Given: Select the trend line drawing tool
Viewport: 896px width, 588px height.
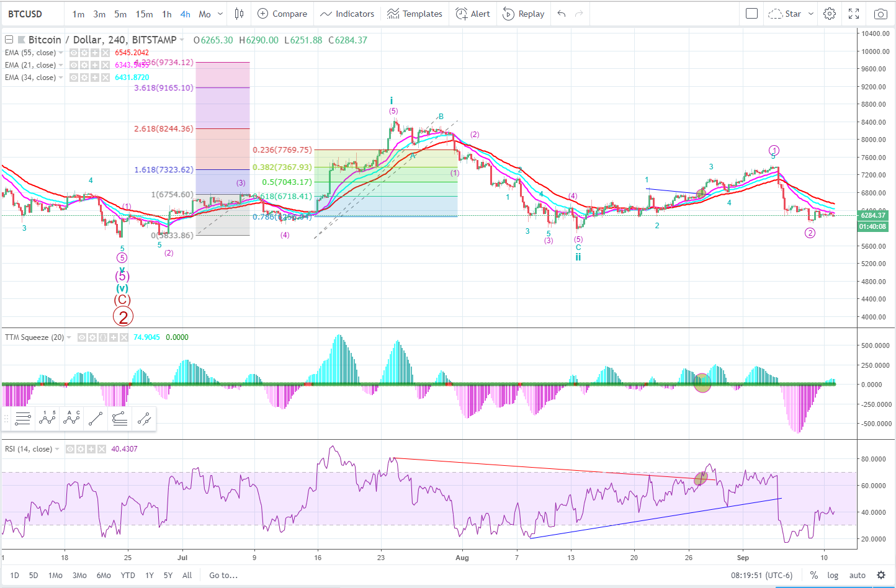Looking at the screenshot, I should [96, 419].
